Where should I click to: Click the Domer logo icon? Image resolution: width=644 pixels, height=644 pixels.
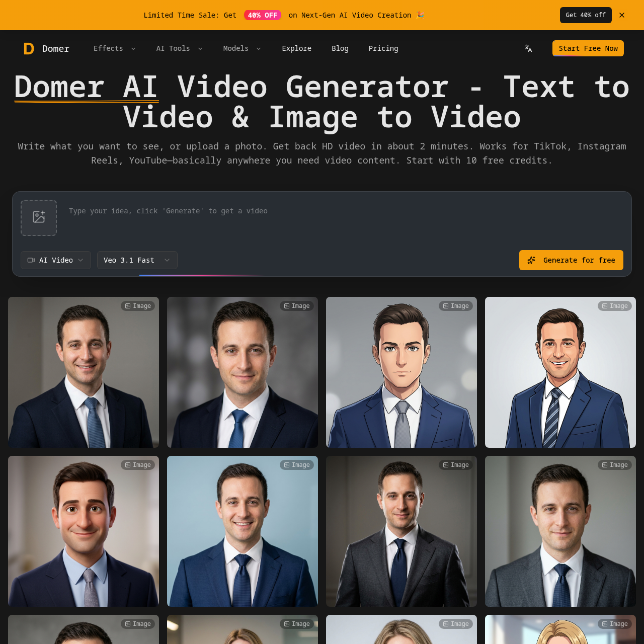(x=29, y=48)
